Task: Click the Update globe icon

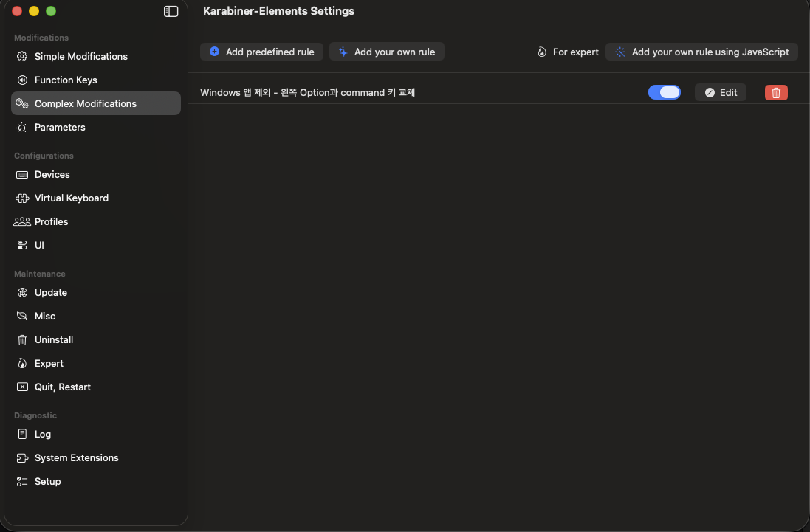Action: (21, 293)
